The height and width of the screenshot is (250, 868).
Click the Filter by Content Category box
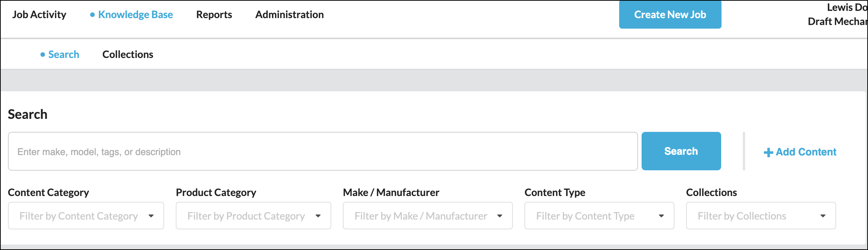pos(78,216)
